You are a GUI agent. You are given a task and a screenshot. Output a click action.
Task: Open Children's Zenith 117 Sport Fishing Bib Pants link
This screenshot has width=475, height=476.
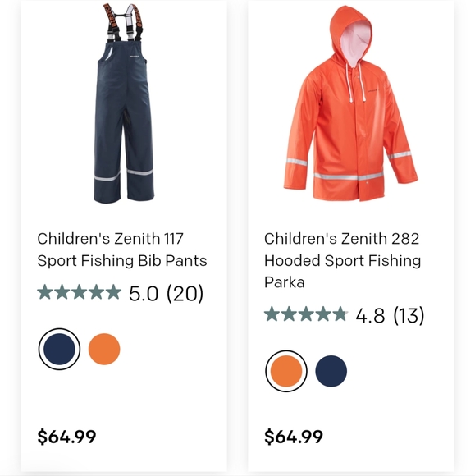pyautogui.click(x=122, y=249)
